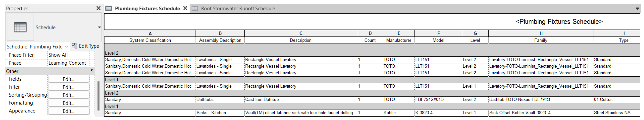
Task: Click Edit button for Sorting/Grouping
Action: click(68, 95)
